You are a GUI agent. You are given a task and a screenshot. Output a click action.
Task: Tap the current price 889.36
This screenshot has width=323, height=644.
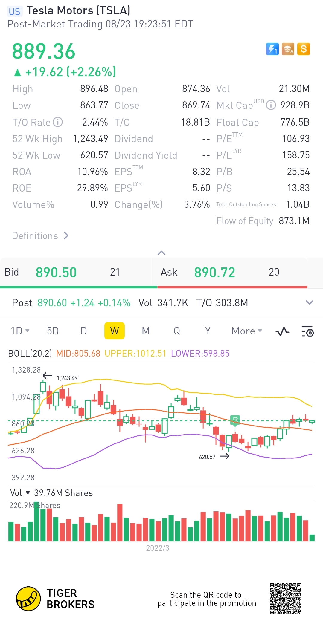pos(44,51)
